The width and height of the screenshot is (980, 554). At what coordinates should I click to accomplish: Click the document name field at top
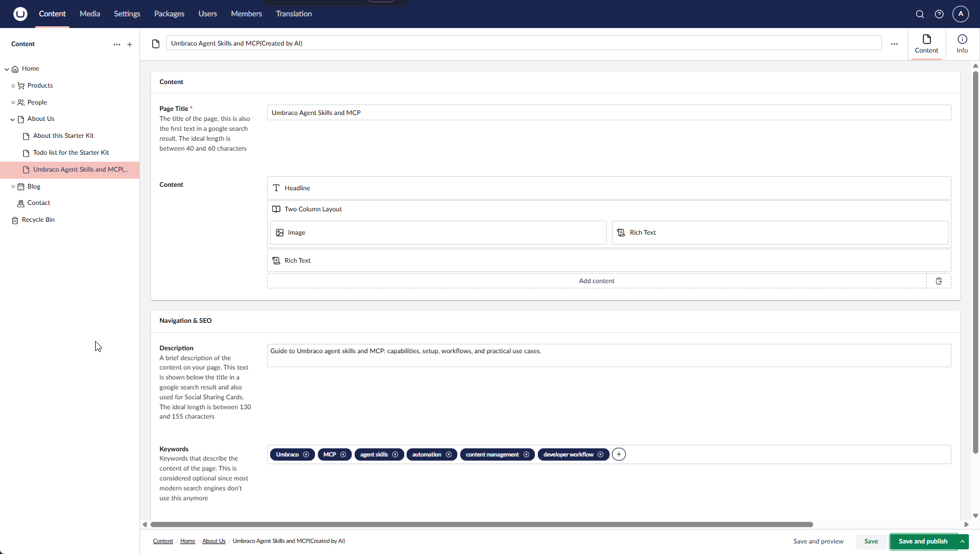click(524, 43)
